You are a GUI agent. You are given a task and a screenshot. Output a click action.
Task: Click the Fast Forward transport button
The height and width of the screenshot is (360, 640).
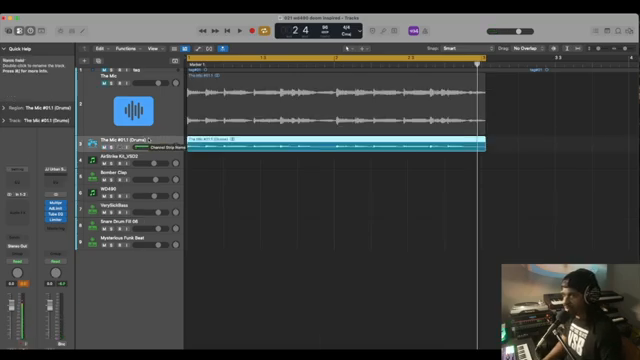tap(215, 31)
